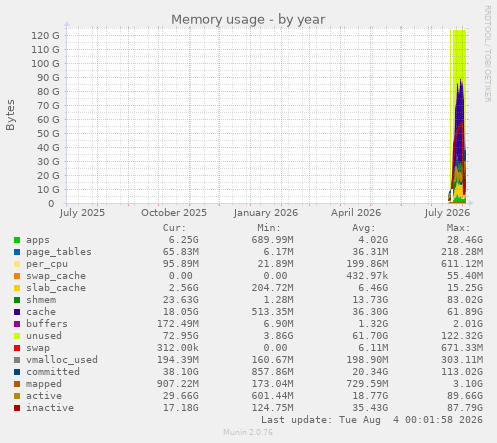This screenshot has width=497, height=443.
Task: Click the unused max value 122.32G
Action: pyautogui.click(x=462, y=336)
